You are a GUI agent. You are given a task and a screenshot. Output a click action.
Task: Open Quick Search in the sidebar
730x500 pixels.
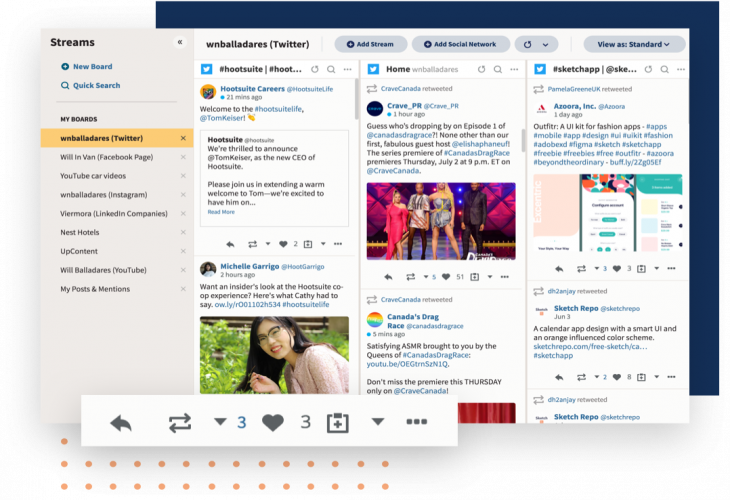91,85
